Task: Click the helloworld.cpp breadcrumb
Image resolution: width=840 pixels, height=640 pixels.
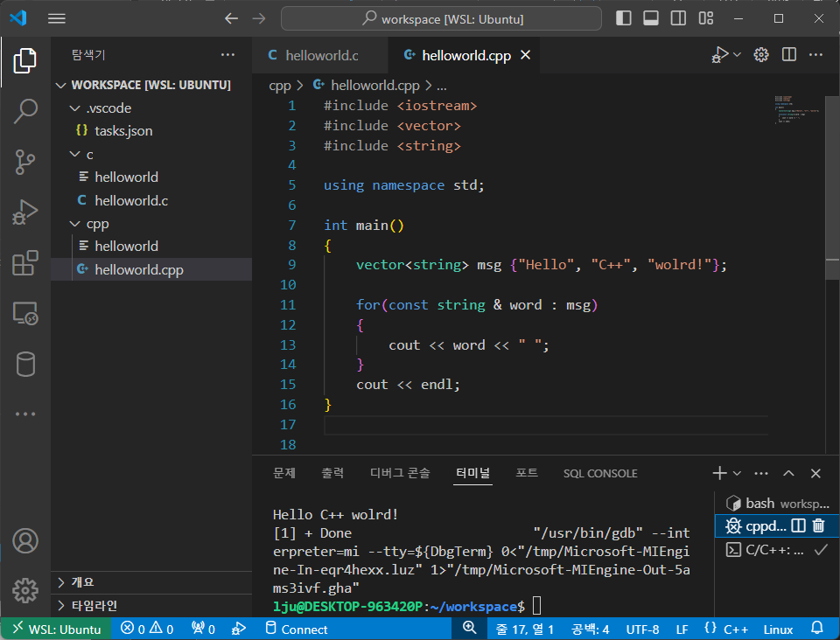Action: click(x=375, y=86)
